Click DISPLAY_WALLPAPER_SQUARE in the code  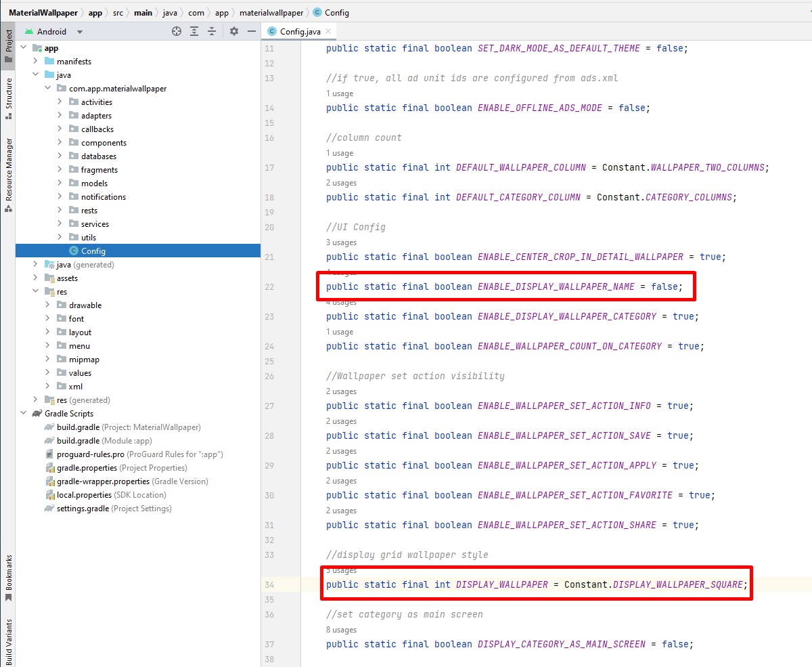click(678, 584)
